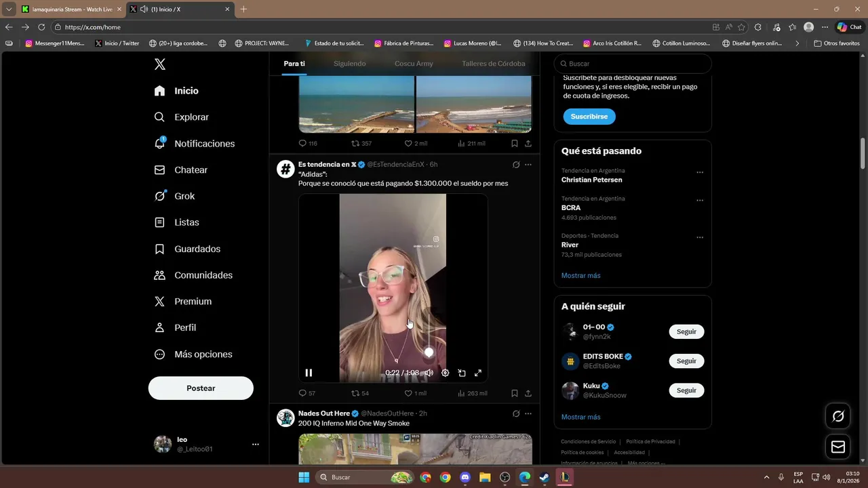Pause the playing video
This screenshot has height=488, width=868.
point(309,373)
